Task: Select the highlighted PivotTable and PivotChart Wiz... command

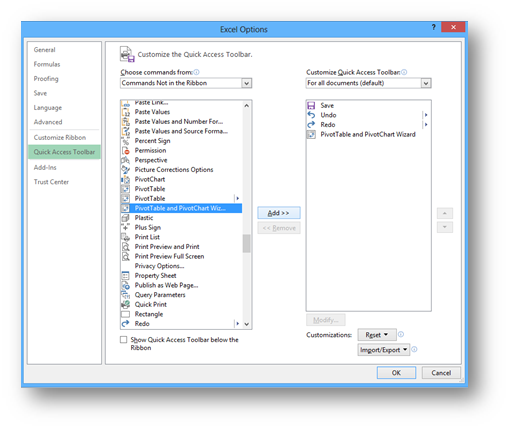Action: tap(181, 208)
